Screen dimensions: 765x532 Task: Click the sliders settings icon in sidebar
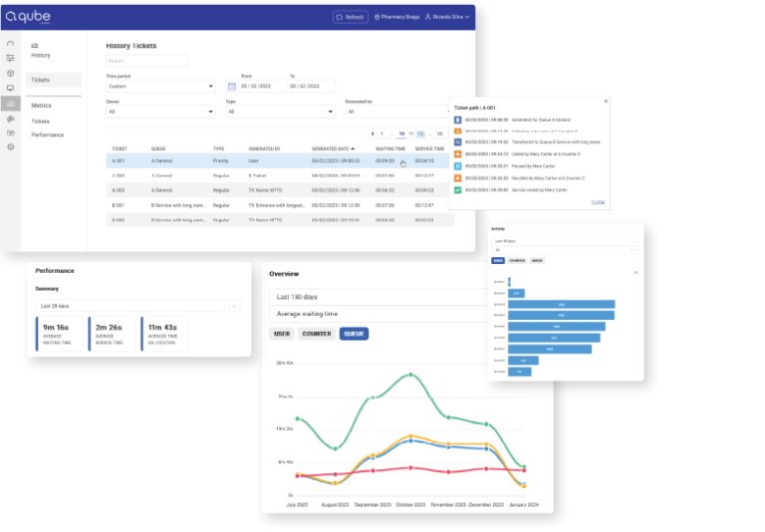coord(10,58)
